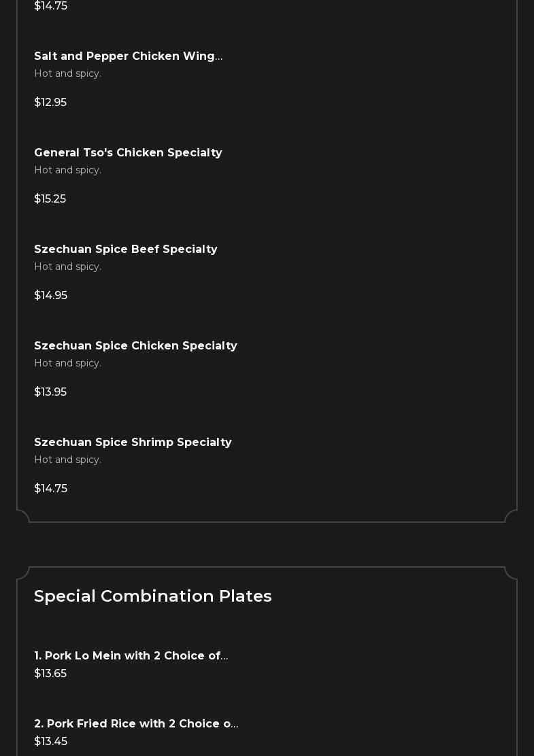This screenshot has width=534, height=756.
Task: Click 'Hot and spicy' under Szechuan Shrimp
Action: 67,460
